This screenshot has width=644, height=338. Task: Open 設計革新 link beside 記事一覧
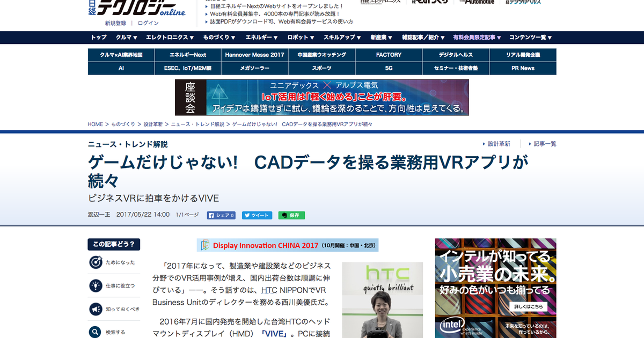pos(499,144)
